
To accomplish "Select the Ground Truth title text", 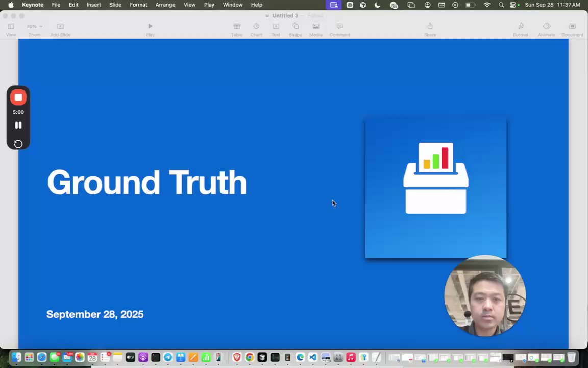I will click(146, 182).
